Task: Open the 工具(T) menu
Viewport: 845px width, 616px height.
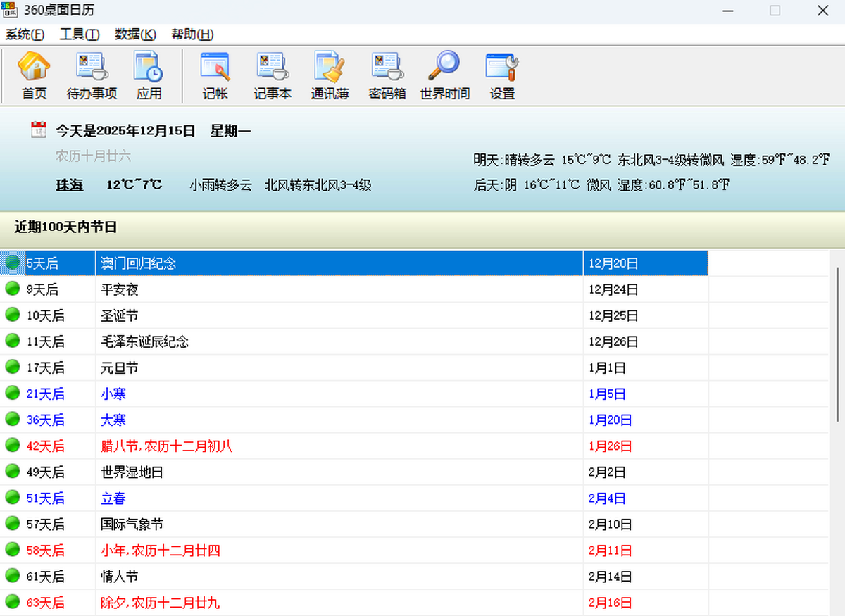Action: pos(79,34)
